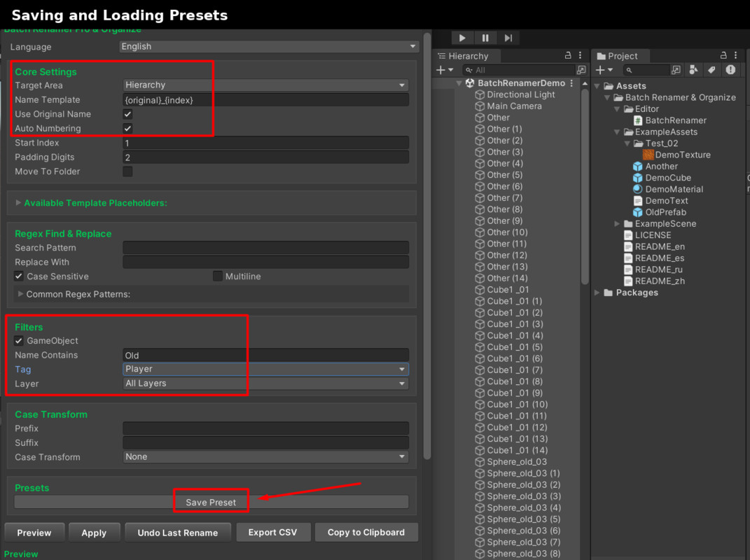This screenshot has width=750, height=560.
Task: Open Language dropdown
Action: (x=270, y=46)
